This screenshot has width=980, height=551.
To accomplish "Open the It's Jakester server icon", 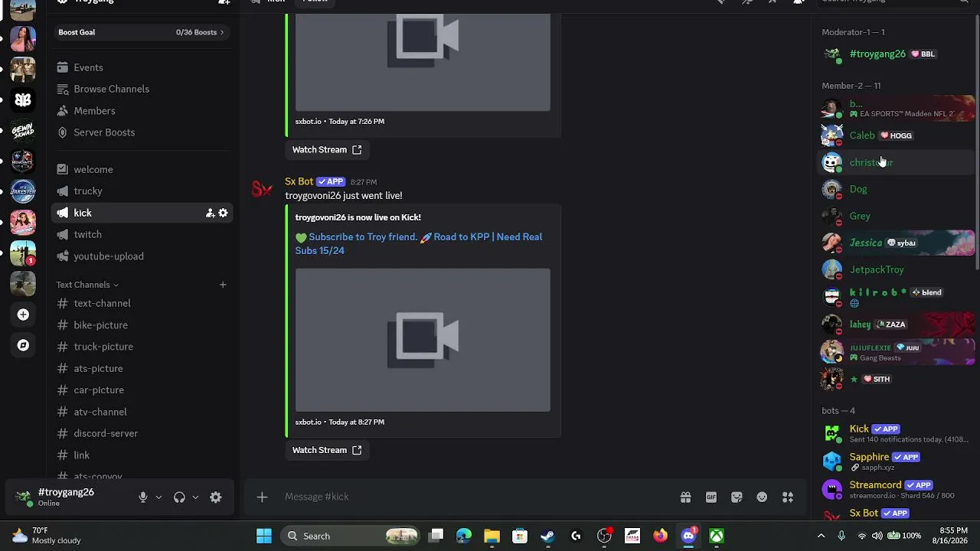I will (23, 191).
